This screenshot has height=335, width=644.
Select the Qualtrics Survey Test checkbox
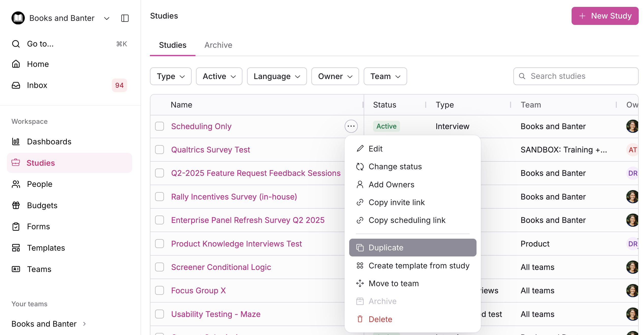160,150
